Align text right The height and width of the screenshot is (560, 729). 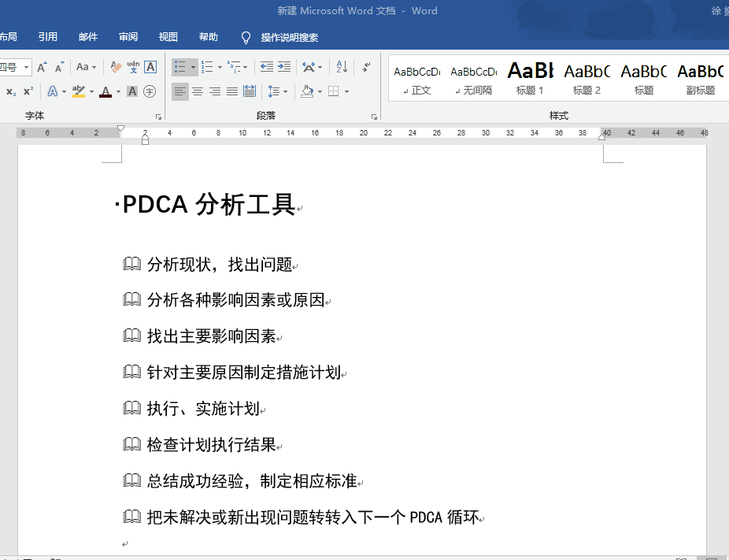(x=215, y=91)
